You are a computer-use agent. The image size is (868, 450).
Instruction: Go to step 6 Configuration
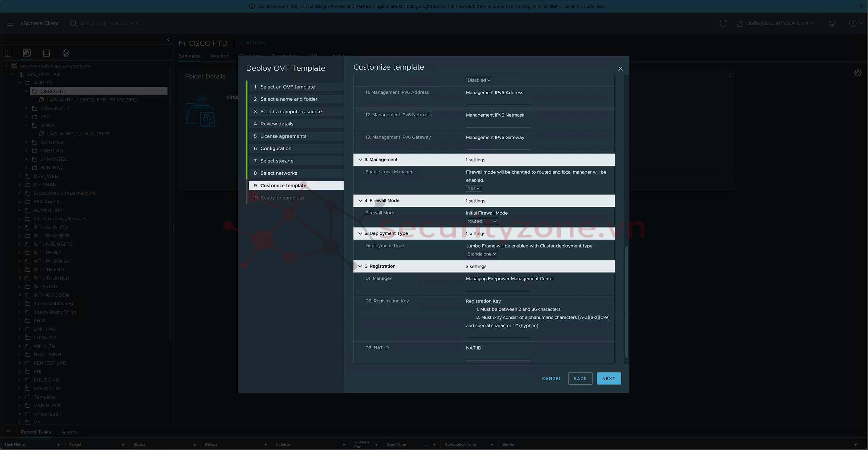click(276, 148)
